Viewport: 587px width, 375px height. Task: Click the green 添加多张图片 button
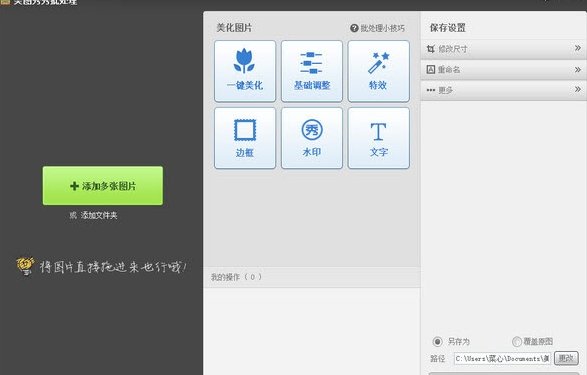[x=103, y=186]
